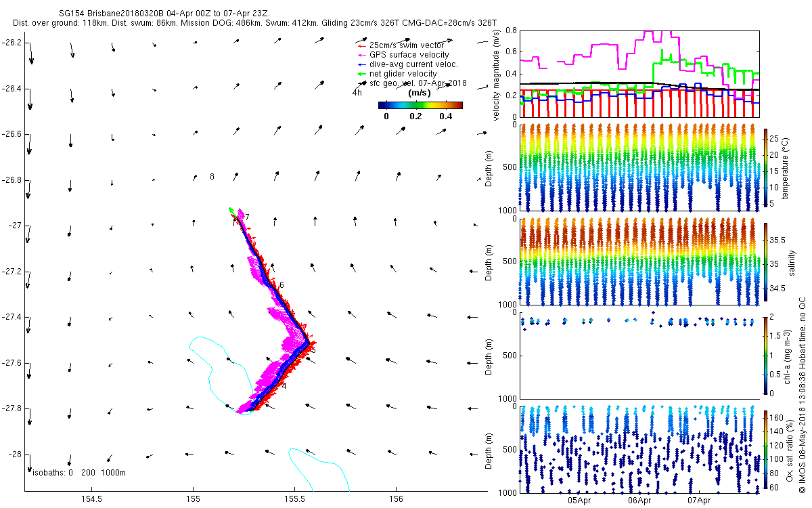Image resolution: width=812 pixels, height=508 pixels.
Task: Click the '05Apr' date tick label
Action: click(x=580, y=501)
